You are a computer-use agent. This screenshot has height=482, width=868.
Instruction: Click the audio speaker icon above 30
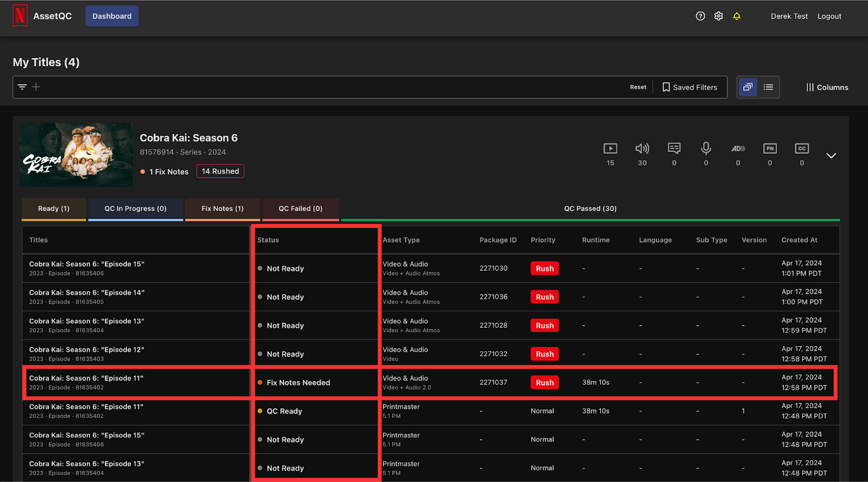642,148
